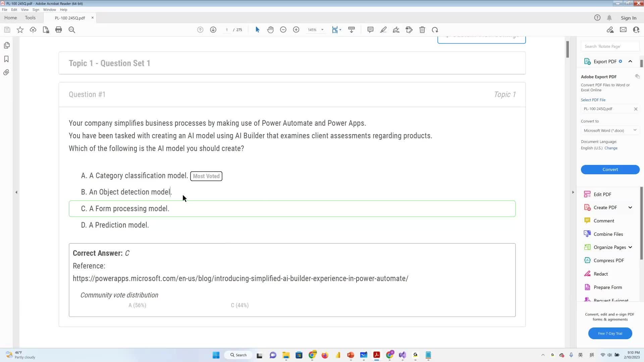Delete page with the trash icon
This screenshot has height=362, width=644.
[x=422, y=30]
